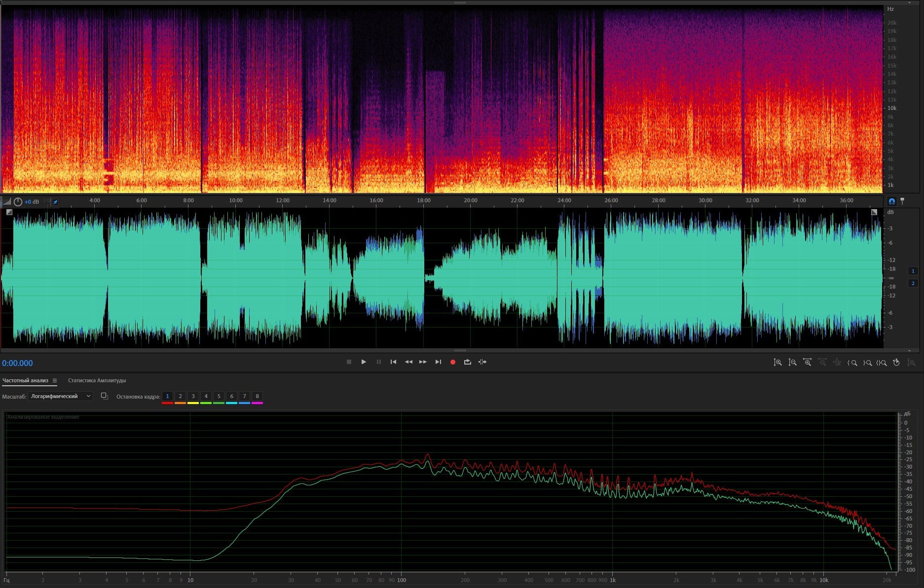924x588 pixels.
Task: Click the Остановка кадра label
Action: tap(138, 397)
